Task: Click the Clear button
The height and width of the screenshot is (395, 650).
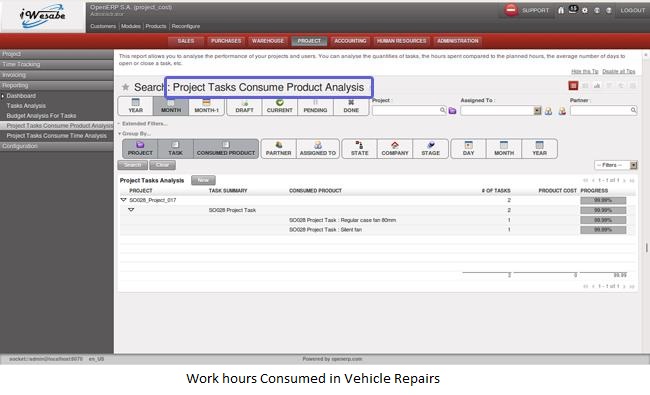Action: [x=162, y=165]
